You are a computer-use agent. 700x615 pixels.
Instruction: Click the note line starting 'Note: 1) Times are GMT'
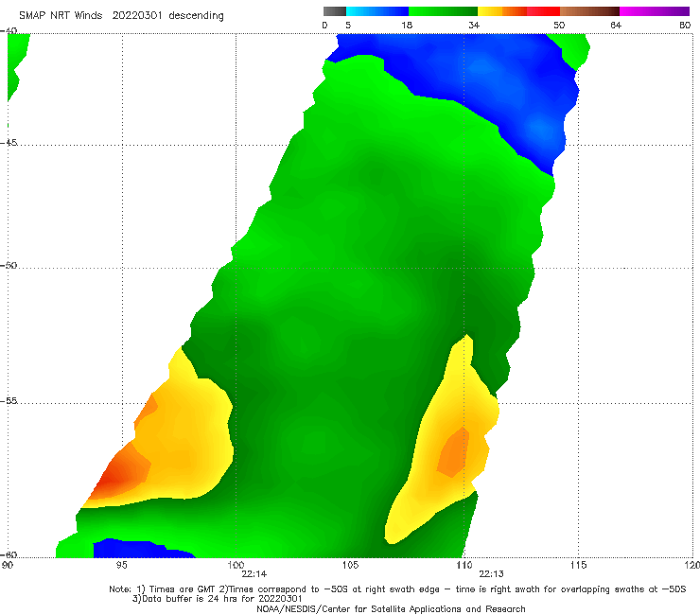(397, 589)
